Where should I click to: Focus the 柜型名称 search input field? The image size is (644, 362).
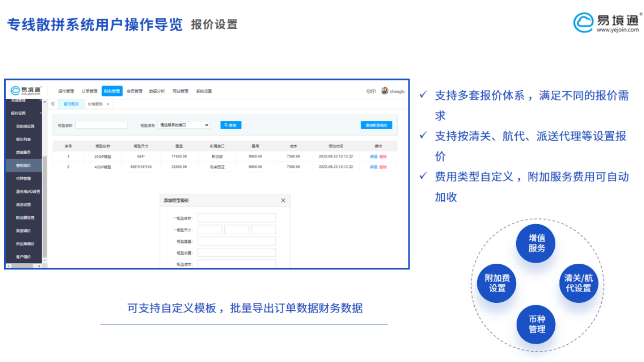(101, 125)
